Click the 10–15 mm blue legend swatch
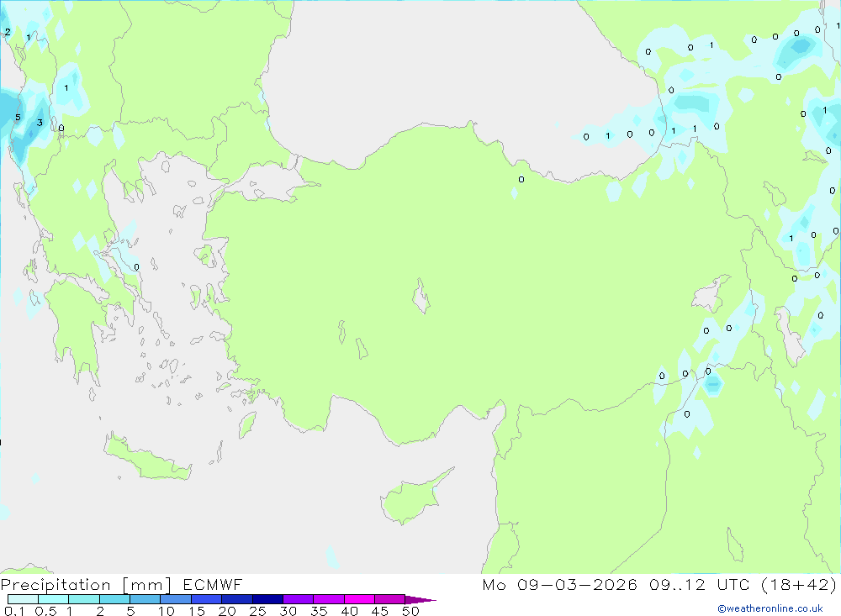This screenshot has height=616, width=841. coord(176,599)
